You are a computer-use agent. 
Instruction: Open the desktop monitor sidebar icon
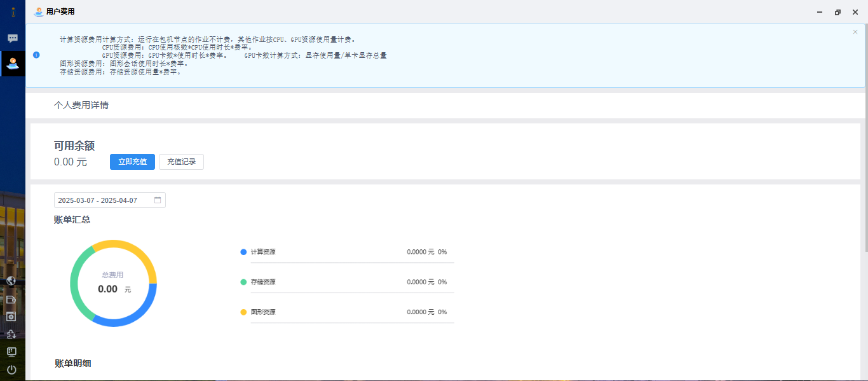(11, 352)
